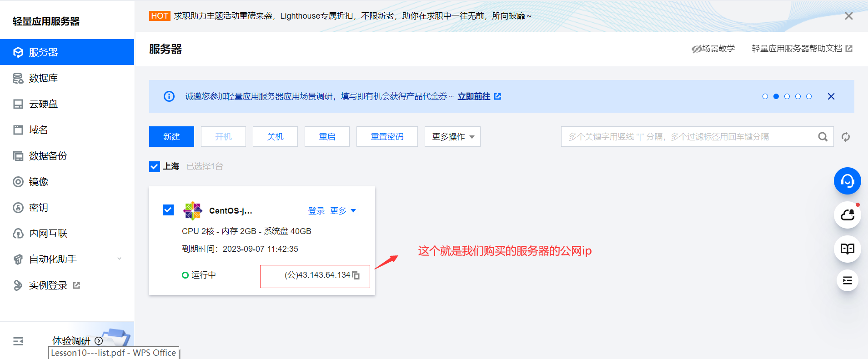Select 域名 in the sidebar
The height and width of the screenshot is (359, 868).
pyautogui.click(x=67, y=130)
